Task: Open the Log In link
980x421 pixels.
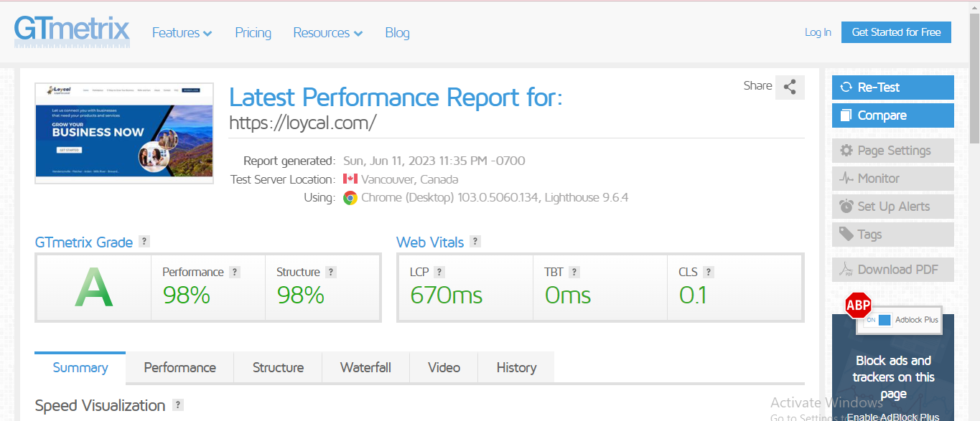Action: [818, 32]
